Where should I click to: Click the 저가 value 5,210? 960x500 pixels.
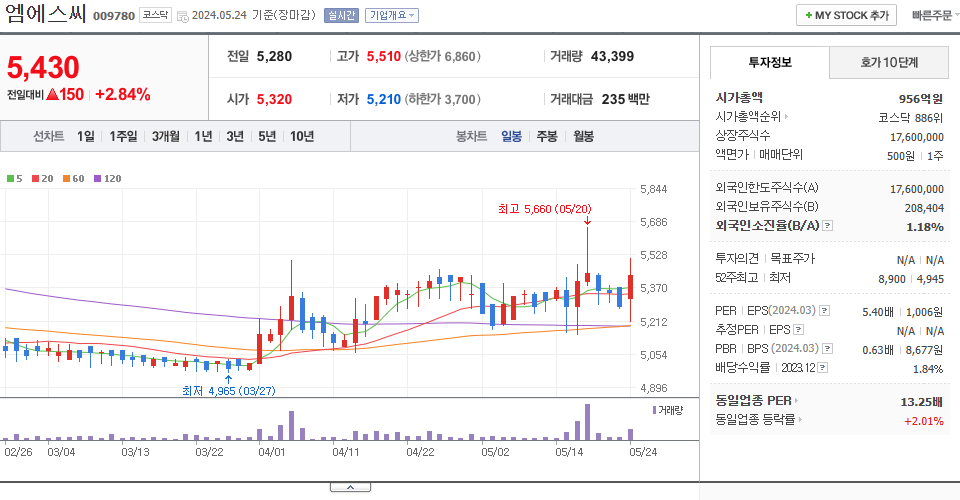pos(383,99)
